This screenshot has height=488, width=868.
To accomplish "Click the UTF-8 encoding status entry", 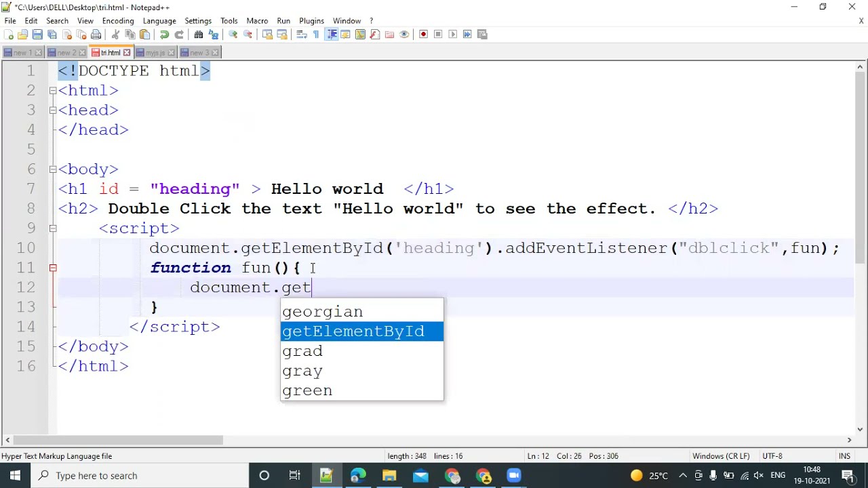I will [x=772, y=456].
